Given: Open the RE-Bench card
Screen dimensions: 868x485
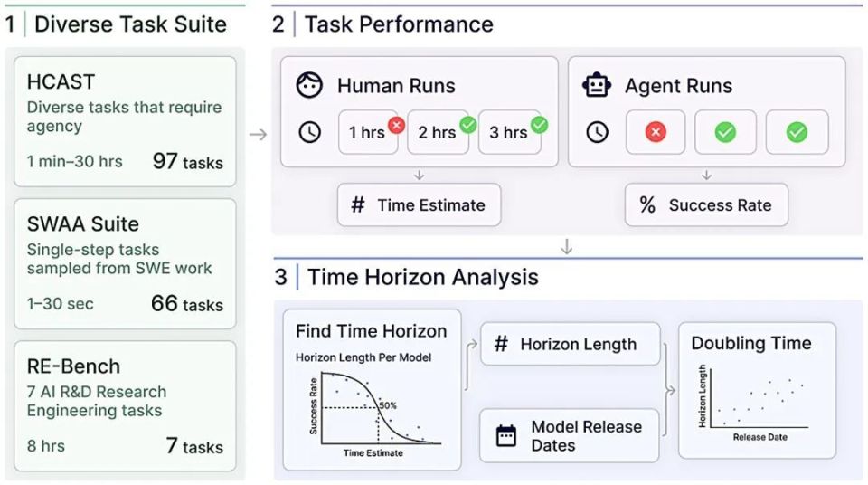Looking at the screenshot, I should coord(125,405).
